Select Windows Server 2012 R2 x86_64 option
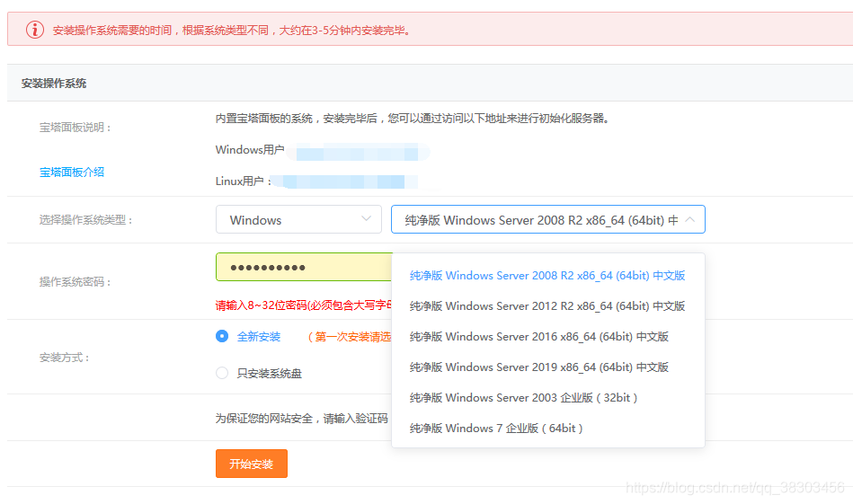 pos(547,306)
